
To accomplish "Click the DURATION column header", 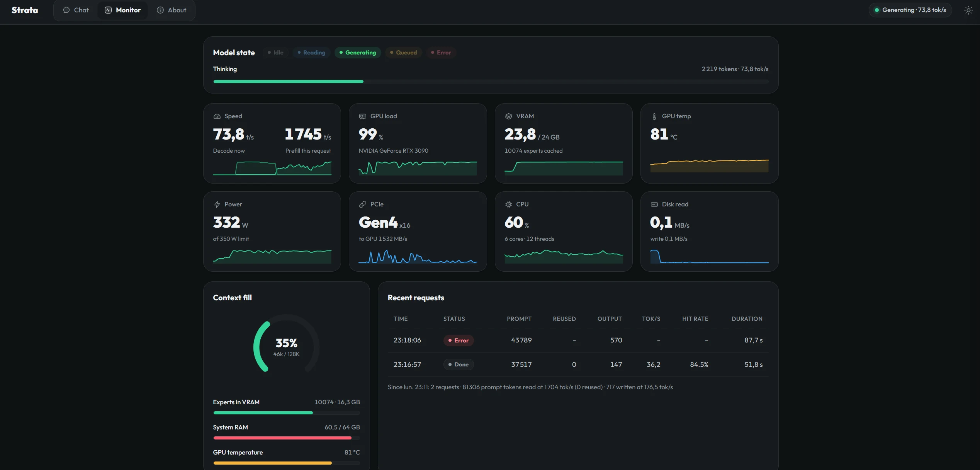I will coord(747,319).
